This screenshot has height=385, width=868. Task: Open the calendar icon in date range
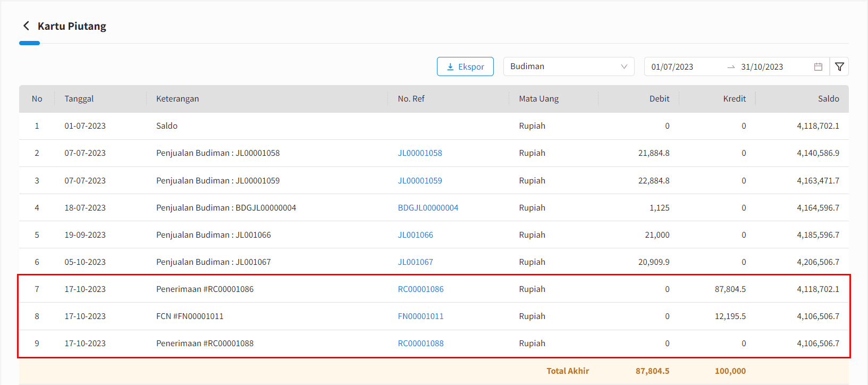click(818, 66)
